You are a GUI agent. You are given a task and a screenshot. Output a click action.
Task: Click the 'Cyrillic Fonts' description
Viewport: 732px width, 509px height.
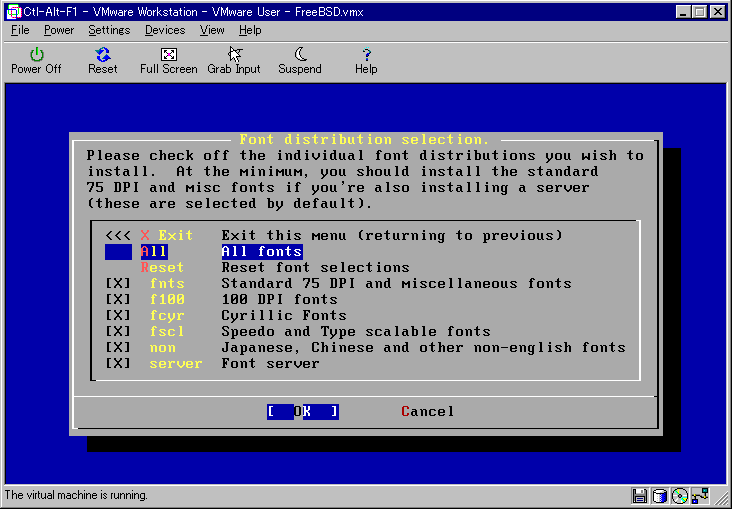(x=284, y=316)
